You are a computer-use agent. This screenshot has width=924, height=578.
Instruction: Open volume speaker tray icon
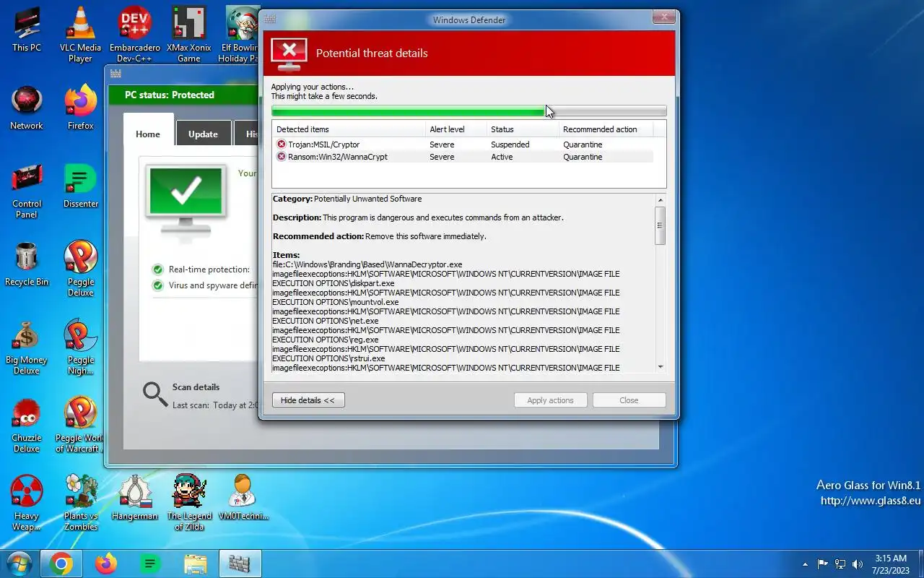point(858,564)
